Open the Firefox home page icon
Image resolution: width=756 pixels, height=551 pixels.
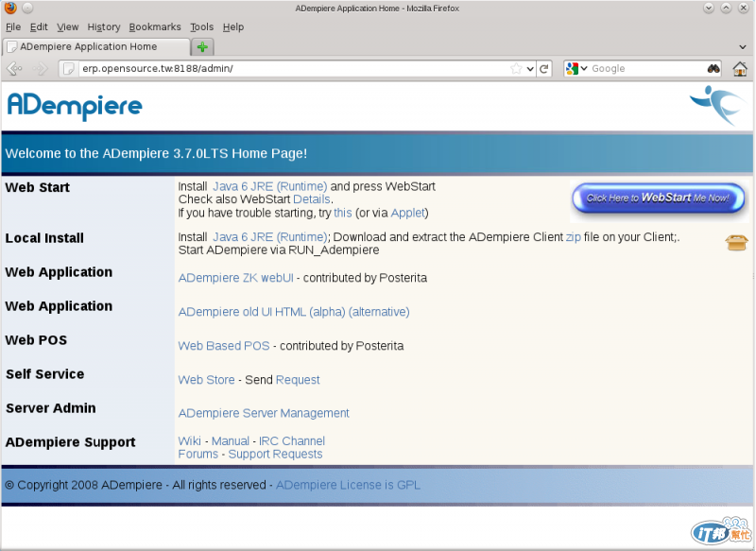click(740, 69)
